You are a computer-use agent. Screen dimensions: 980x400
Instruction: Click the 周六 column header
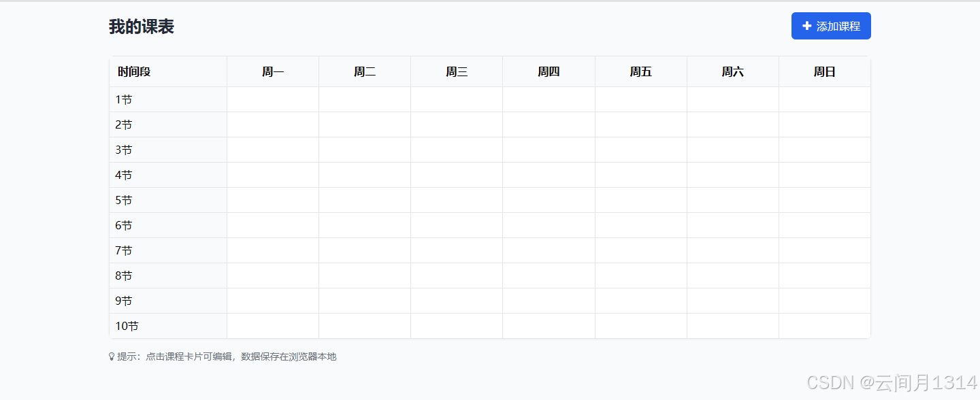(x=732, y=71)
